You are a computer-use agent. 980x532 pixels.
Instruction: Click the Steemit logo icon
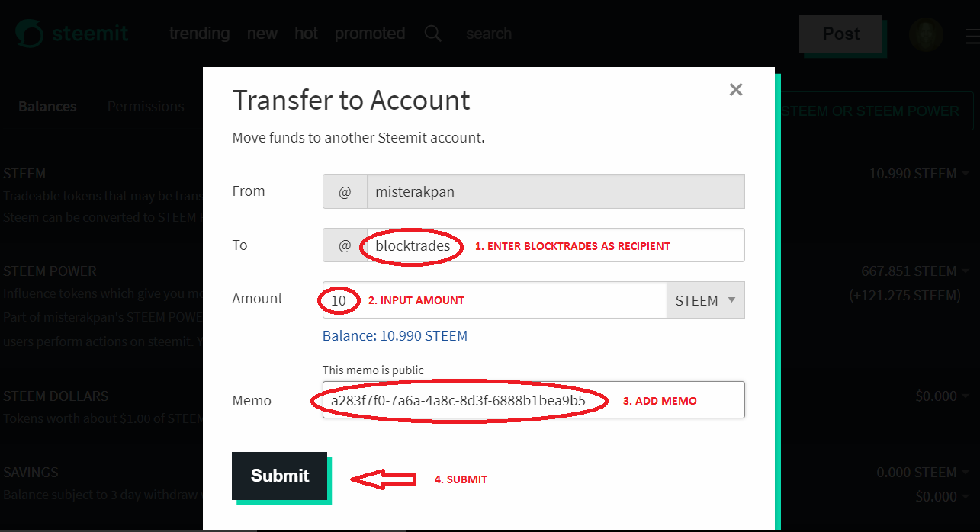(30, 34)
